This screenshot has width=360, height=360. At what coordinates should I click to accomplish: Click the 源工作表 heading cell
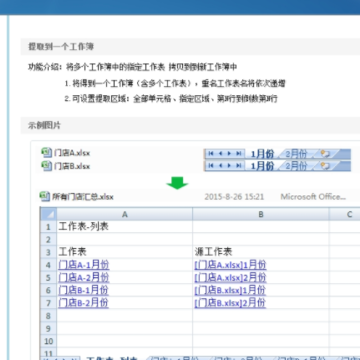pyautogui.click(x=261, y=252)
